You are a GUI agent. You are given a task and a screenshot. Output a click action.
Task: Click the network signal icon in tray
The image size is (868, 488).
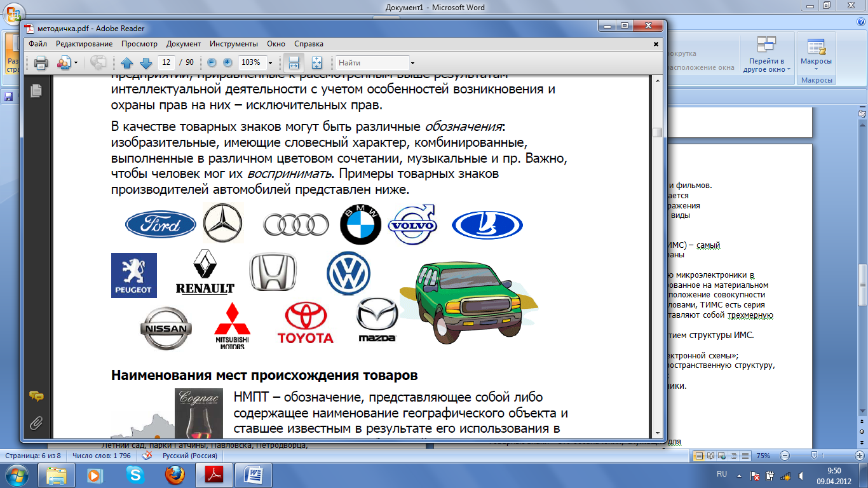[x=785, y=475]
